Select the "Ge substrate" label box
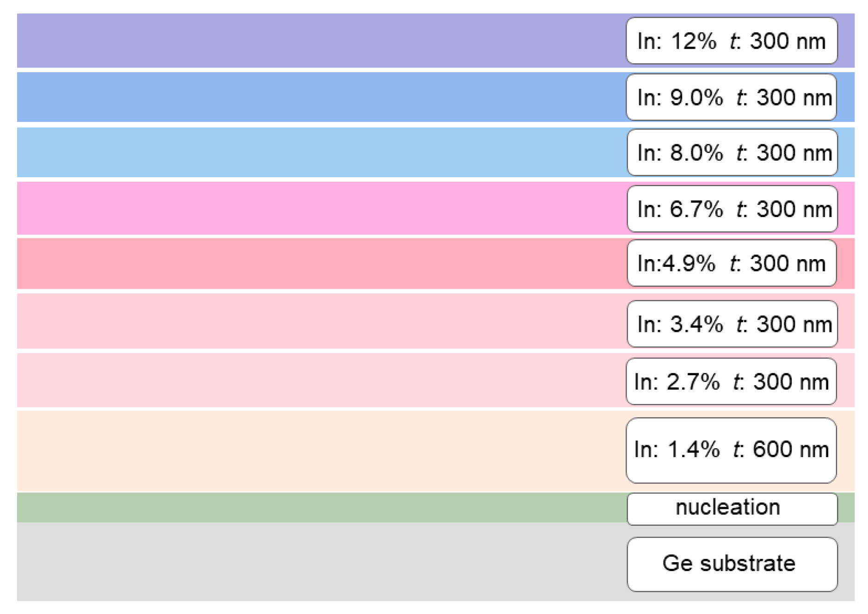868x614 pixels. (732, 564)
